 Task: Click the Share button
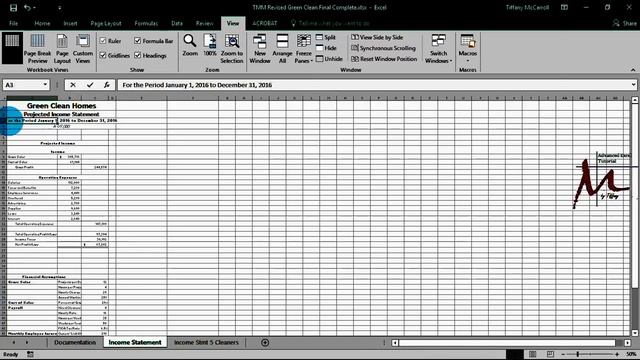pos(624,23)
